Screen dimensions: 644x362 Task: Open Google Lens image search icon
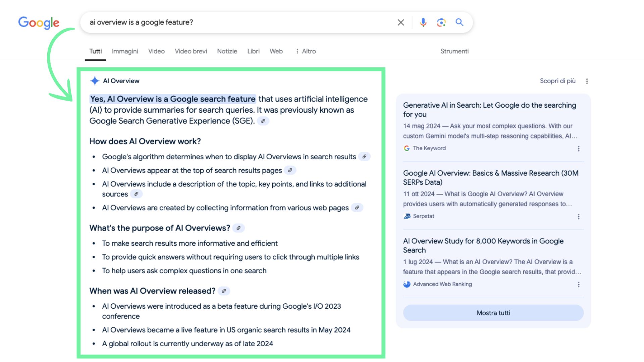(x=441, y=22)
